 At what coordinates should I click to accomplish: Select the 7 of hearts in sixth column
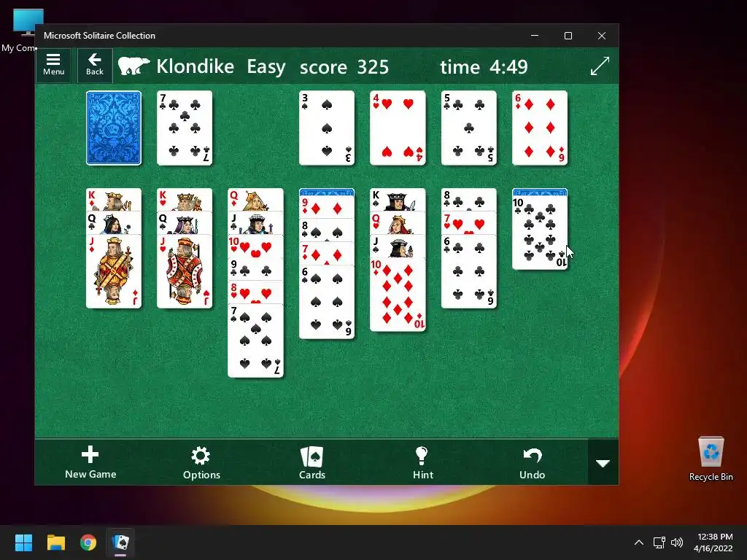click(x=469, y=223)
